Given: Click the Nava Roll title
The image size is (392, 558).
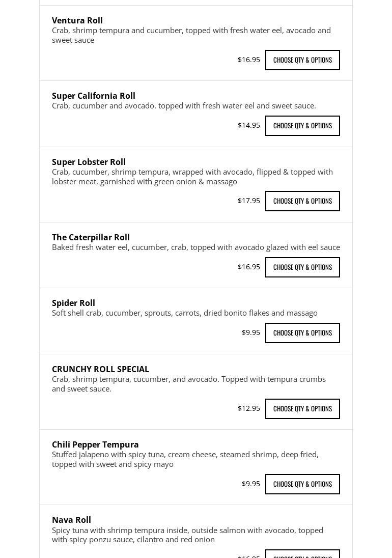Looking at the screenshot, I should [x=71, y=520].
